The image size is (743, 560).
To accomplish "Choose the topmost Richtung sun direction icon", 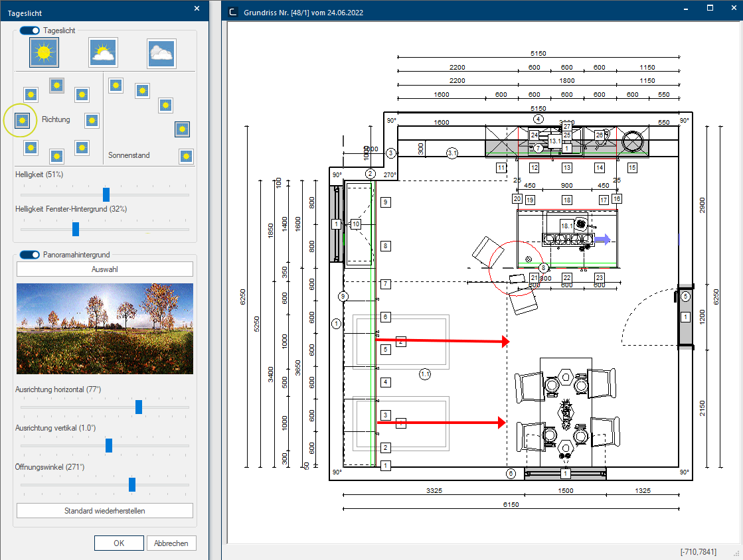I will pos(57,85).
